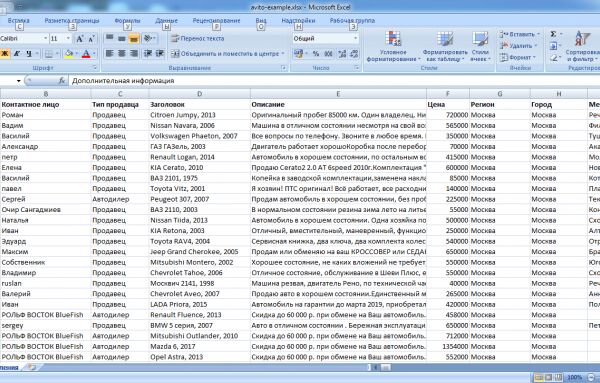Open the cell borders button
The width and height of the screenshot is (600, 383).
point(49,54)
